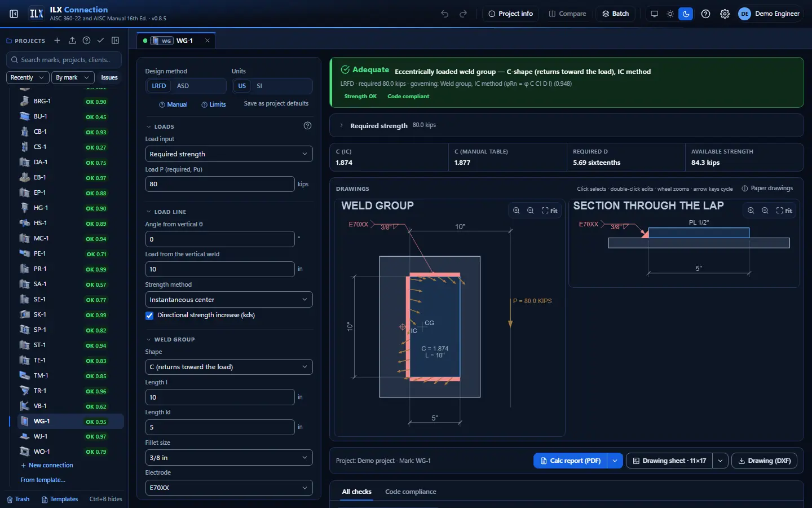Click the upload/import icon in Projects
Viewport: 812px width, 508px height.
click(72, 41)
